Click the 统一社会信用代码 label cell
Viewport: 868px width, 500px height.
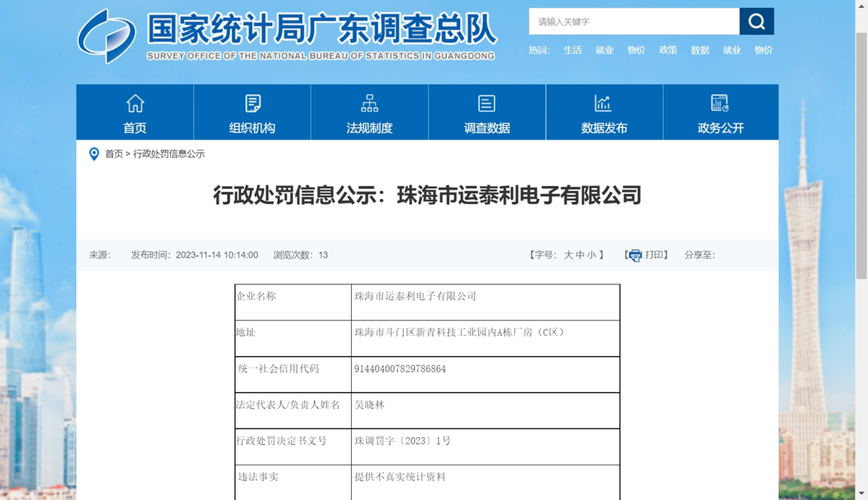pos(293,374)
